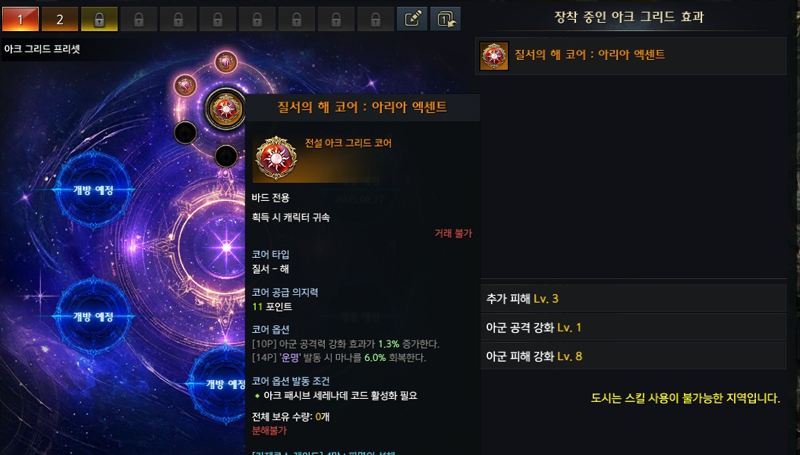Select the upper-left gem slot near the core
Viewport: 800px width, 455px height.
[x=185, y=86]
